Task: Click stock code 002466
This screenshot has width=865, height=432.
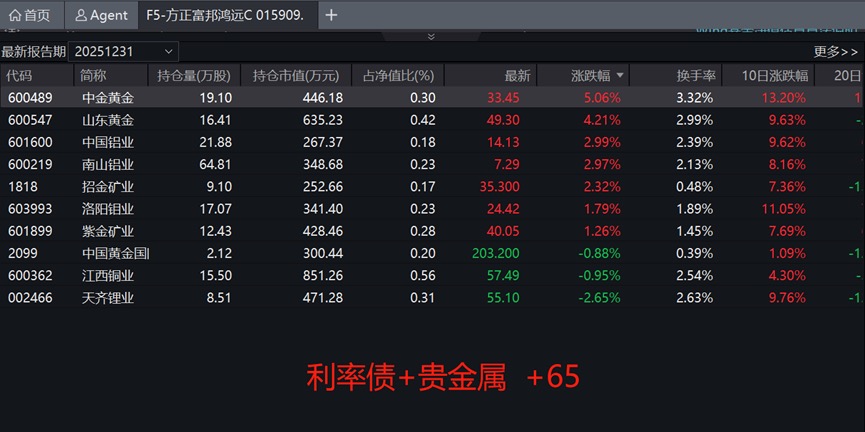Action: (x=30, y=298)
